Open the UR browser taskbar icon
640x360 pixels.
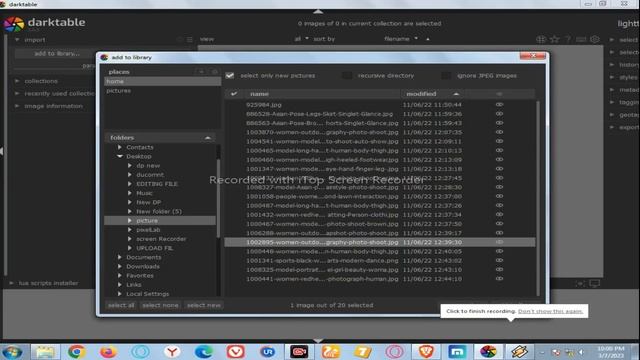pyautogui.click(x=267, y=351)
